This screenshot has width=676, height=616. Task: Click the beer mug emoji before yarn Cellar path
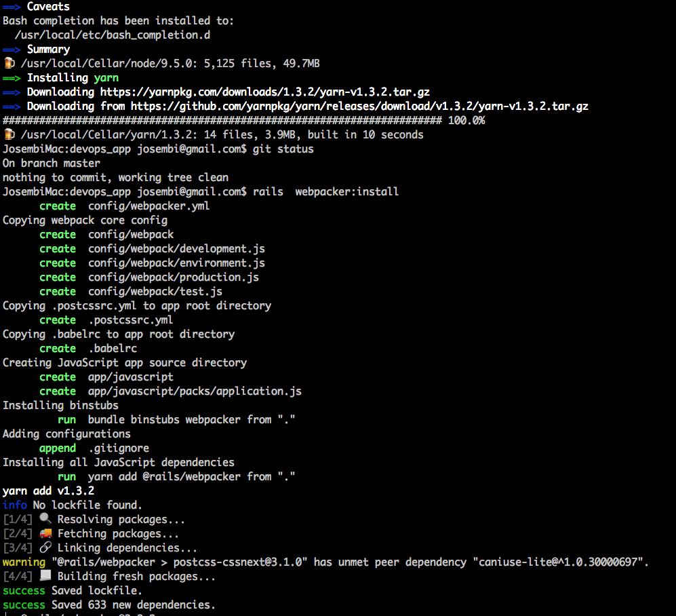point(9,134)
